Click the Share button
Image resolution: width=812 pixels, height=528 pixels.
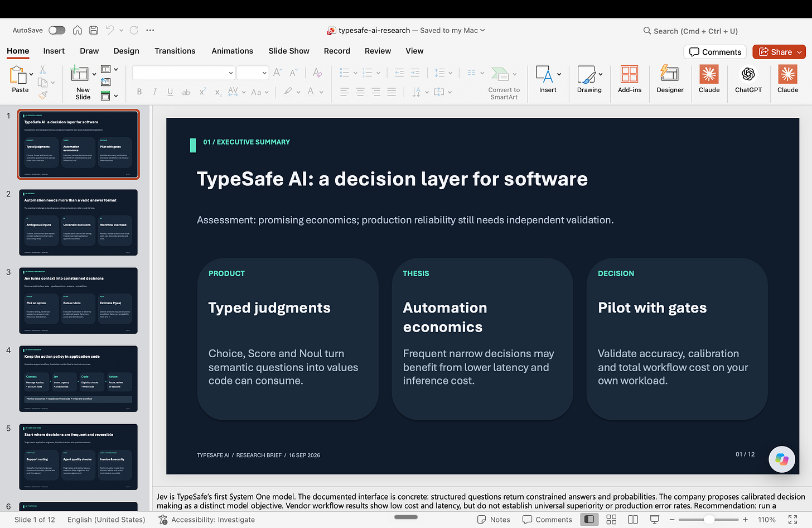point(775,52)
